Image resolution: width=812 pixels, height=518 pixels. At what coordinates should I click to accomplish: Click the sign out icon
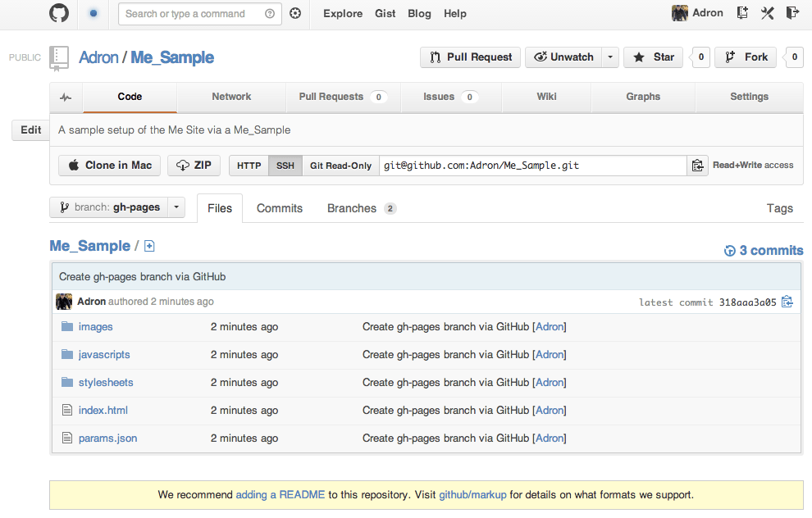(x=792, y=13)
